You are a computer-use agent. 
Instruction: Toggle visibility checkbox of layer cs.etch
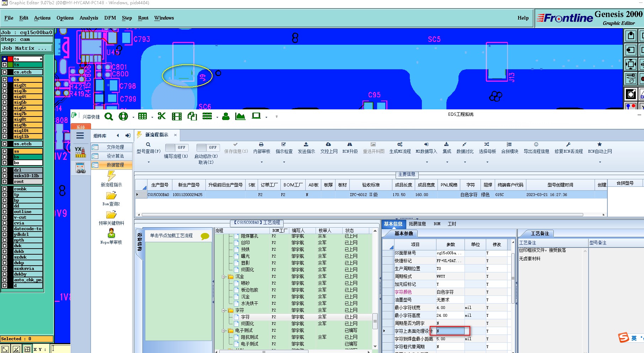[5, 72]
